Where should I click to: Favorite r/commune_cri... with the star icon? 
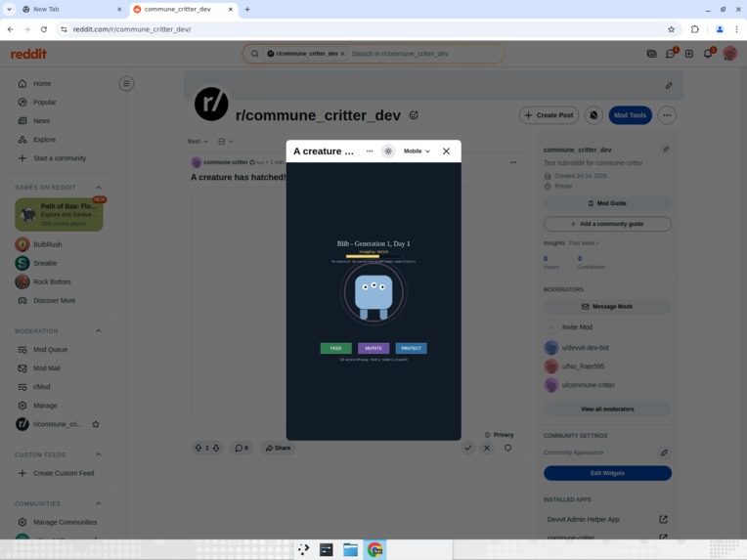(96, 424)
